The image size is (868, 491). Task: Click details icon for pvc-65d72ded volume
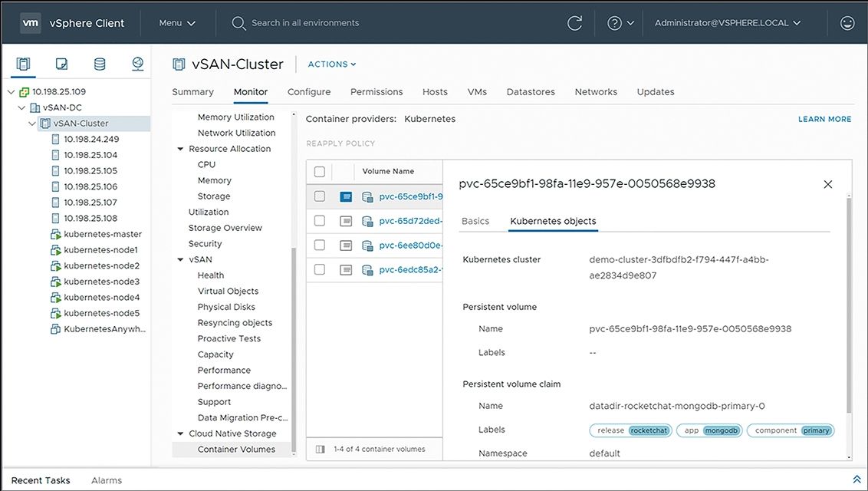[346, 221]
